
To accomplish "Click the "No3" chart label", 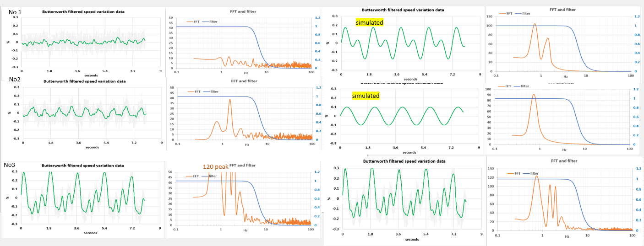I will [x=12, y=164].
